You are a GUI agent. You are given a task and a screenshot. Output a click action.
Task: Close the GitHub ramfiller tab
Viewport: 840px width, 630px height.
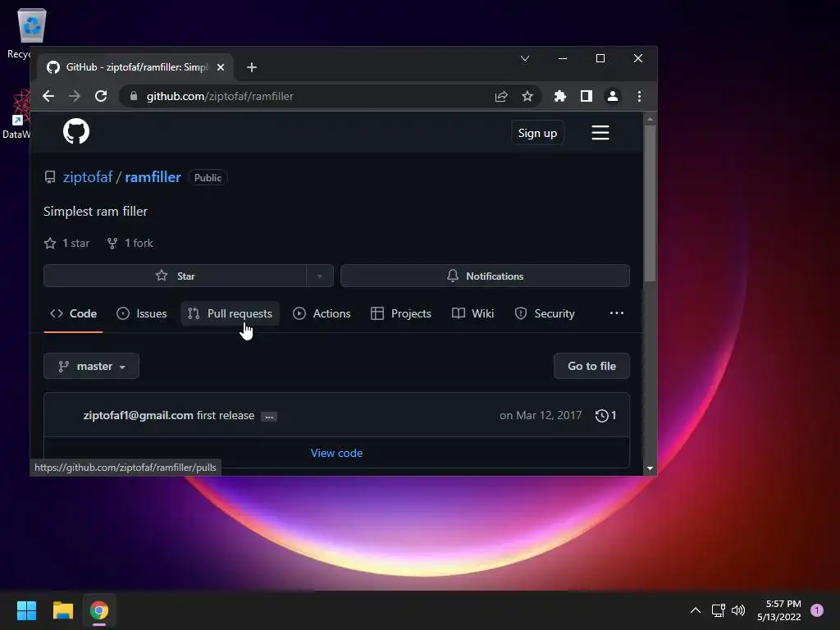[221, 67]
